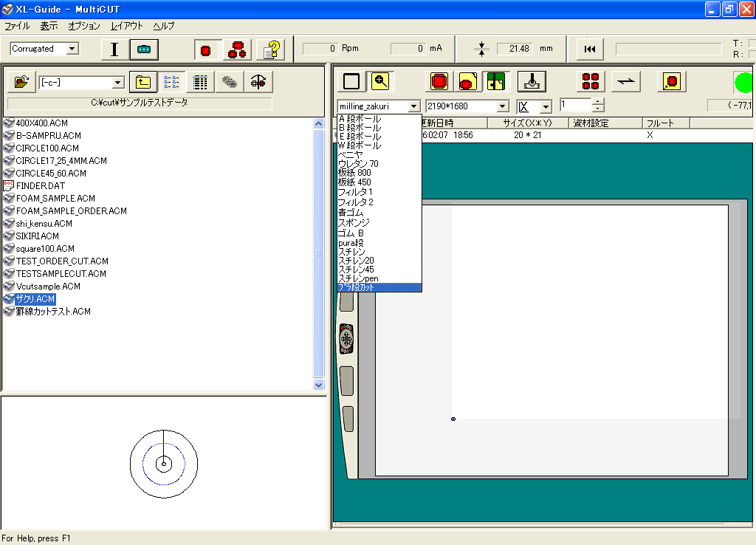Click the three red linked shapes icon
This screenshot has width=756, height=545.
(x=238, y=49)
